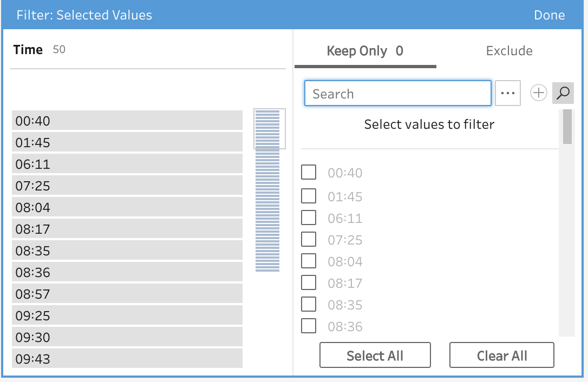Open the three-dot more options menu
The image size is (588, 382).
pos(507,93)
